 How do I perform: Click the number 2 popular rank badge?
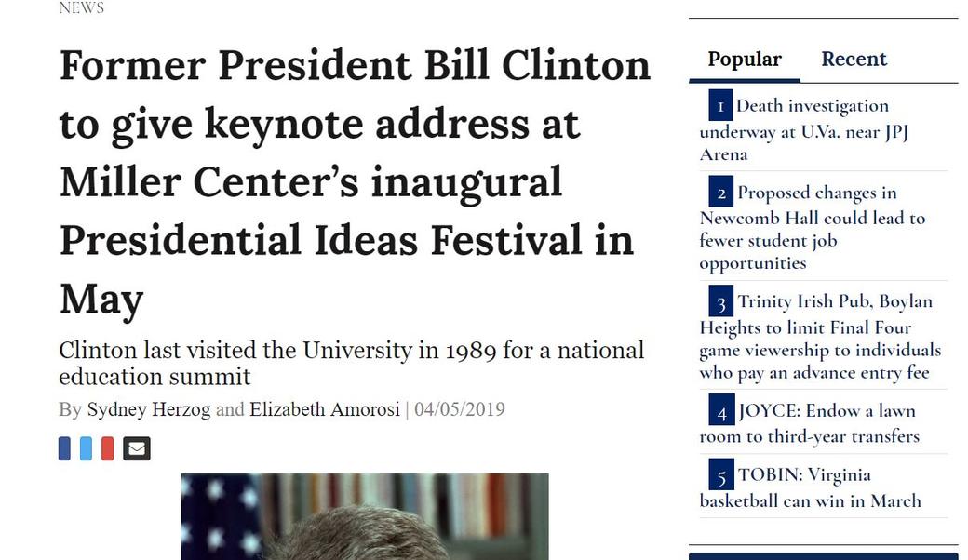click(720, 193)
